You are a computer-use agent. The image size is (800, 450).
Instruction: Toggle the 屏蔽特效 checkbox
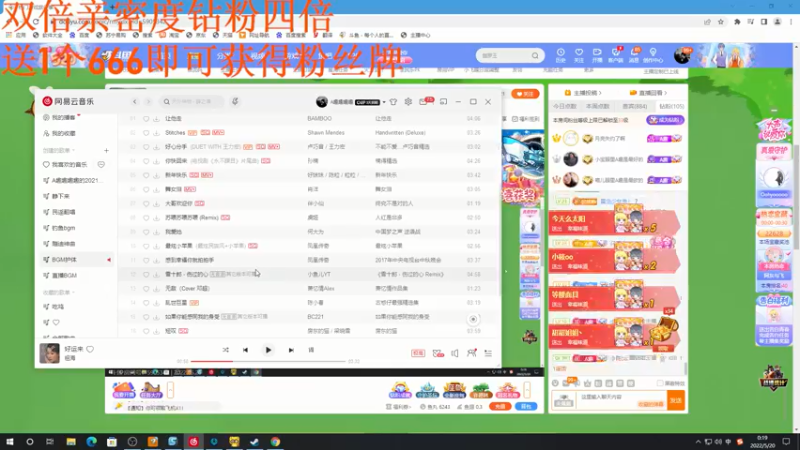pos(660,383)
